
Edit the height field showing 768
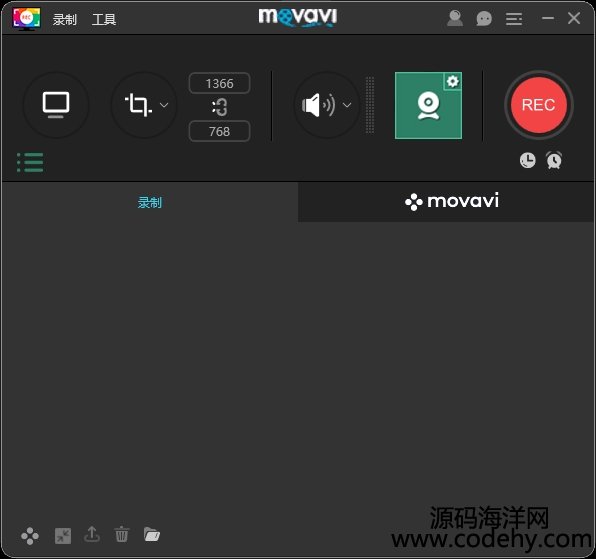219,131
